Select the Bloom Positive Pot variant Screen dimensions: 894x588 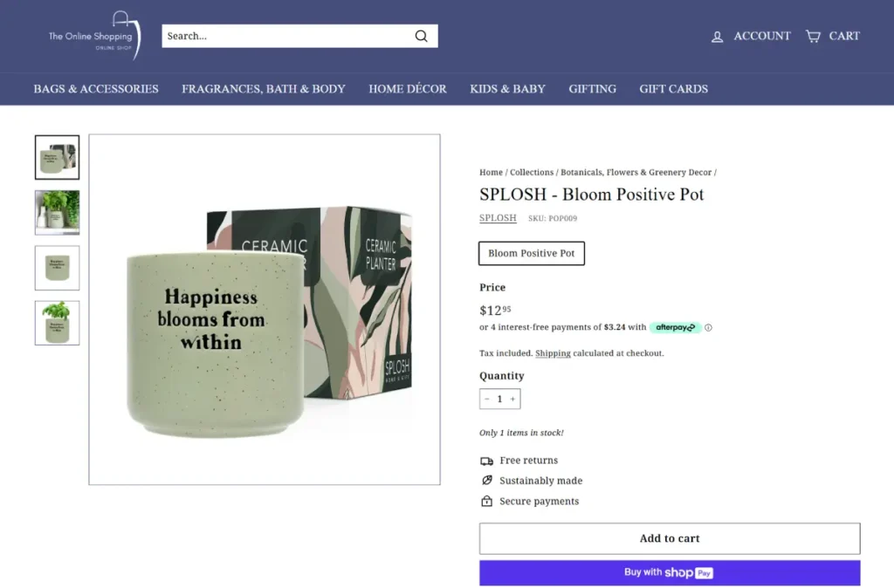point(532,253)
